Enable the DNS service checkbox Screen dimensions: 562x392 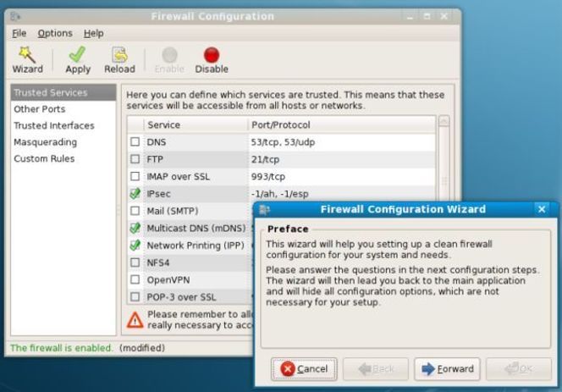click(x=135, y=141)
